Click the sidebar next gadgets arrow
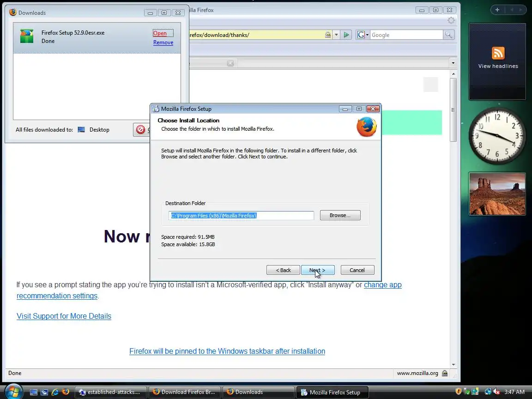This screenshot has height=399, width=532. tap(520, 10)
